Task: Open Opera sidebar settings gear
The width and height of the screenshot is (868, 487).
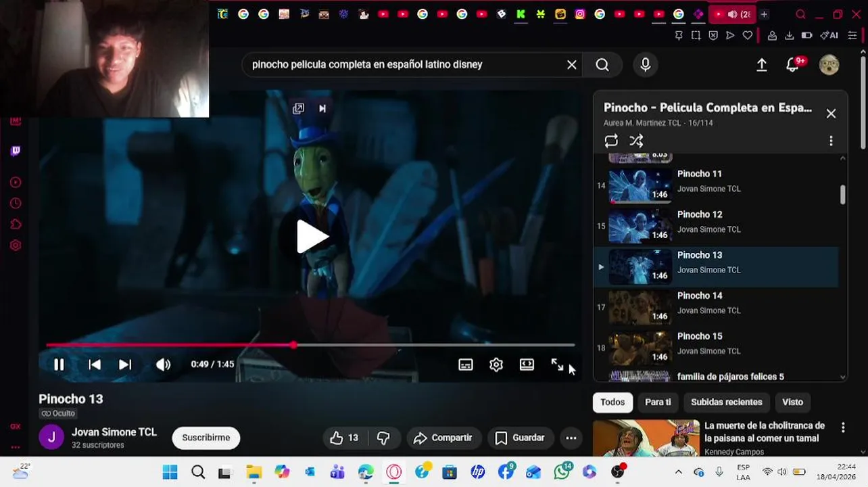Action: click(x=16, y=246)
